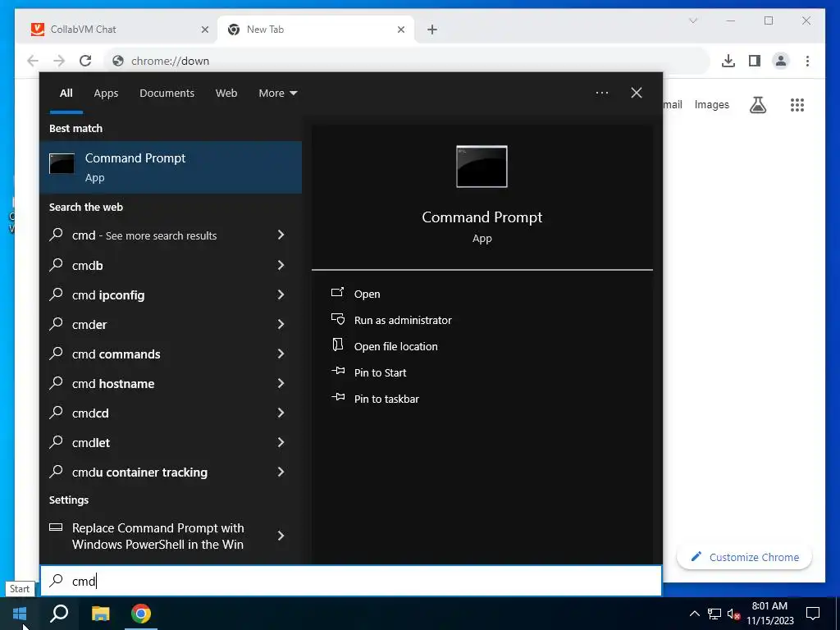Expand the cmder suggestion arrow
Viewport: 840px width, 630px height.
(281, 323)
